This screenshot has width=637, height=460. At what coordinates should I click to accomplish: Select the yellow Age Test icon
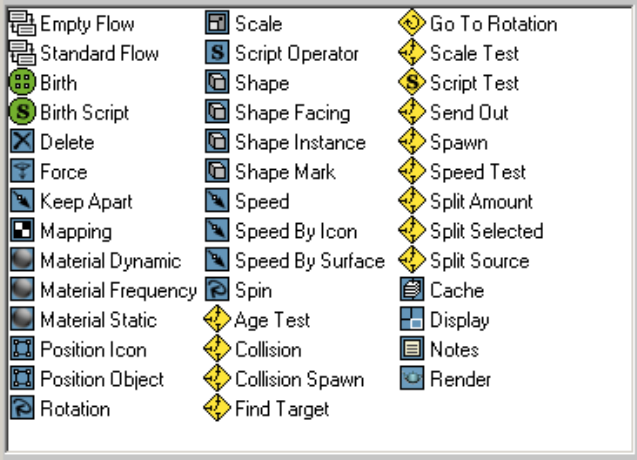click(x=217, y=320)
